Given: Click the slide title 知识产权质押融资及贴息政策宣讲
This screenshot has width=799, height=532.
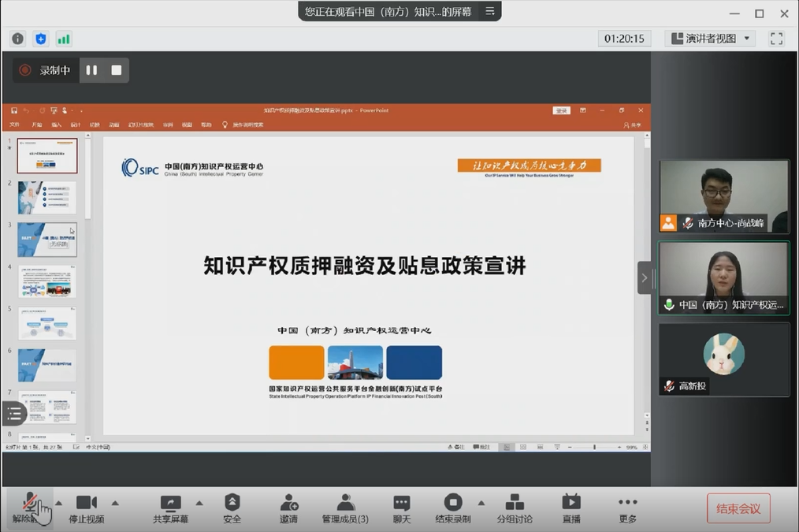Looking at the screenshot, I should coord(365,266).
